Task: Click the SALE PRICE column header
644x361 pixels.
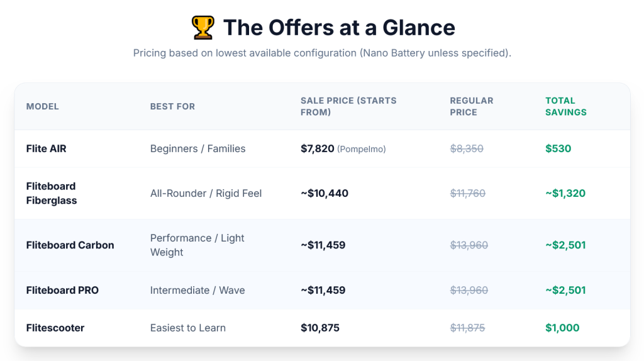Action: (x=348, y=106)
